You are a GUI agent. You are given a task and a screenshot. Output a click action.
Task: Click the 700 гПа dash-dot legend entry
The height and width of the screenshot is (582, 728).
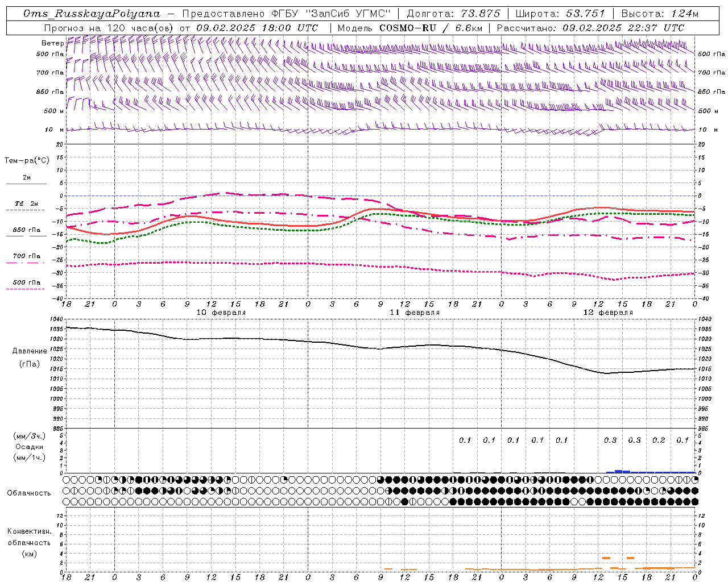(x=26, y=256)
